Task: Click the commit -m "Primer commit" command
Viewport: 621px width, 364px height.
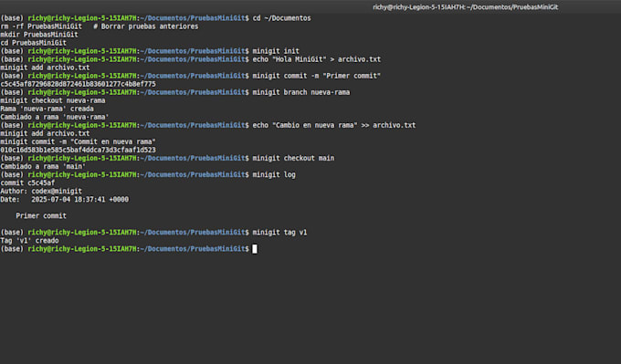Action: tap(317, 76)
